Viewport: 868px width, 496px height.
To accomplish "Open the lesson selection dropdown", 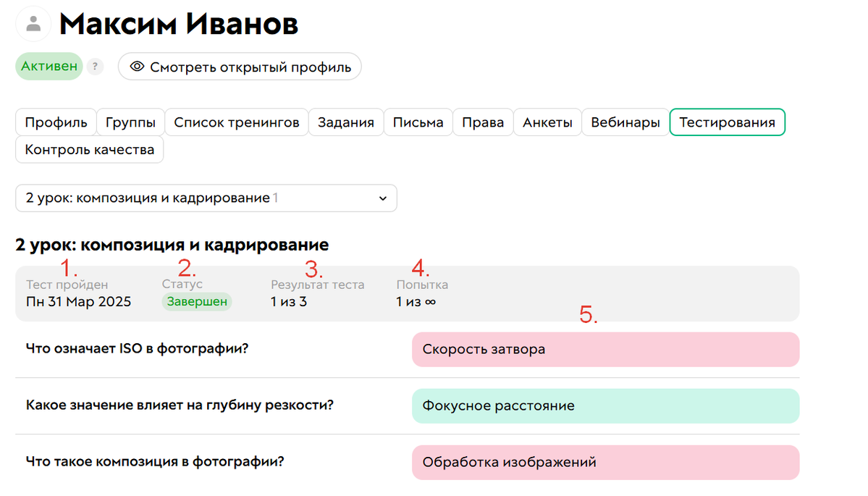I will click(206, 198).
